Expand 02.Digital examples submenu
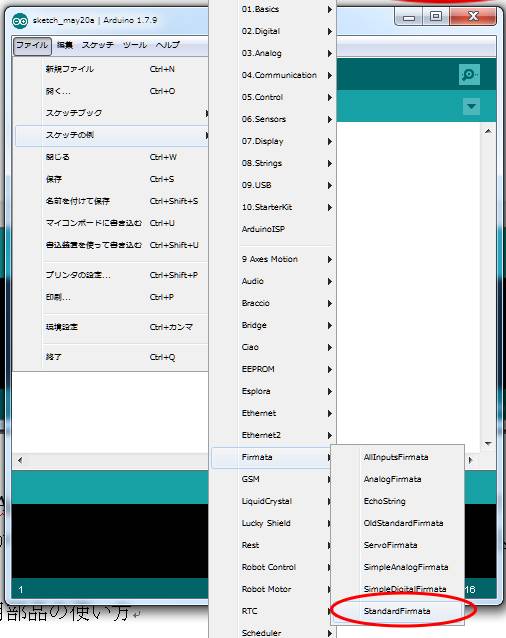506x638 pixels. (273, 31)
